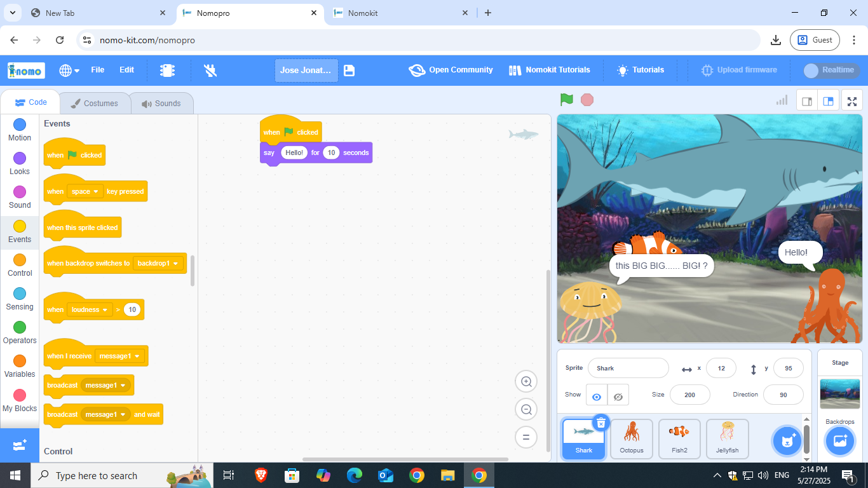Delete the Shark sprite trash icon
The width and height of the screenshot is (868, 488).
[x=601, y=423]
